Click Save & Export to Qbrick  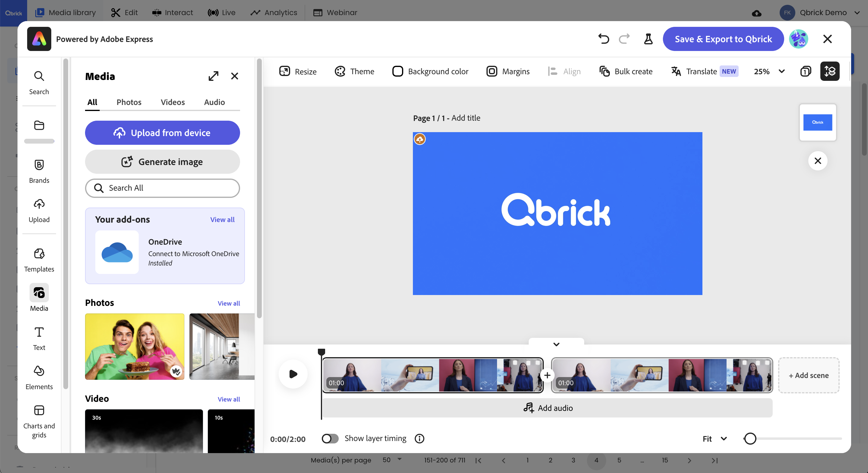tap(723, 39)
